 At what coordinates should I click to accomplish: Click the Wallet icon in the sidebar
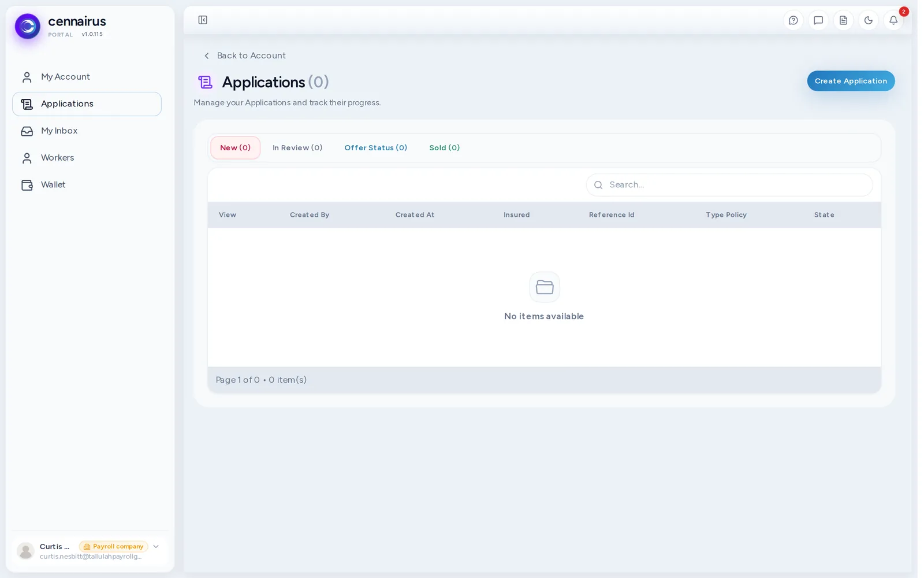click(x=27, y=185)
